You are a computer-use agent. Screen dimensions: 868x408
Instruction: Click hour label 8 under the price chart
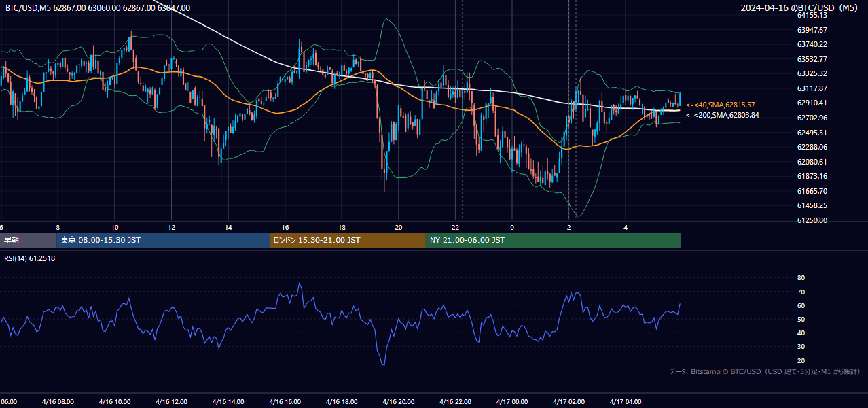point(58,227)
